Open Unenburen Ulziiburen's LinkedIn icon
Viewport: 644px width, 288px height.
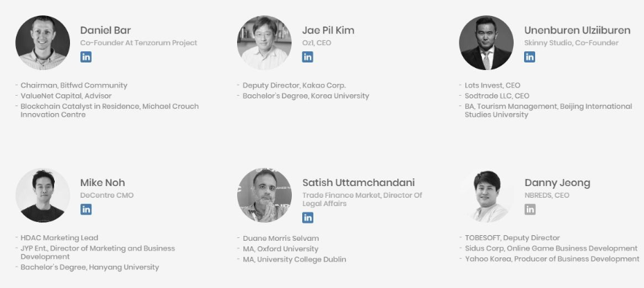530,57
